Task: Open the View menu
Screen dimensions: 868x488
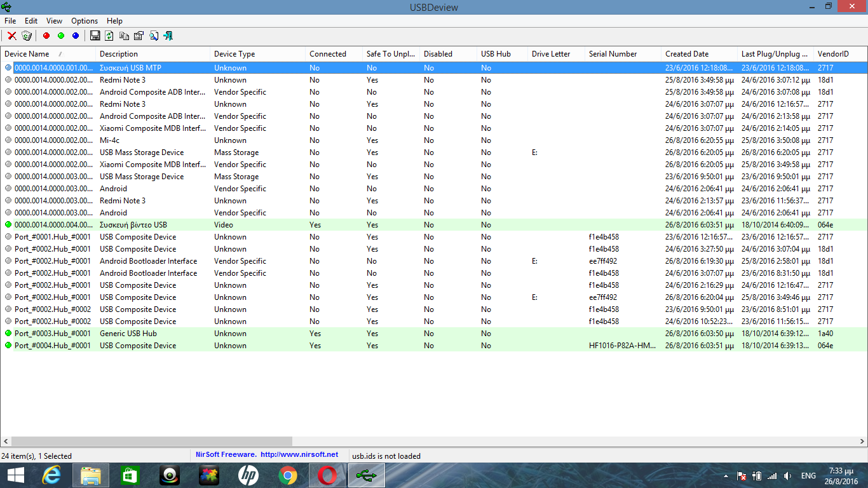Action: tap(54, 21)
